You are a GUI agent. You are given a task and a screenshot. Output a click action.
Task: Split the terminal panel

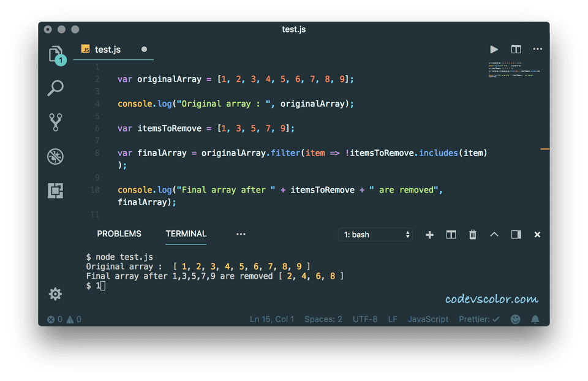click(x=451, y=235)
